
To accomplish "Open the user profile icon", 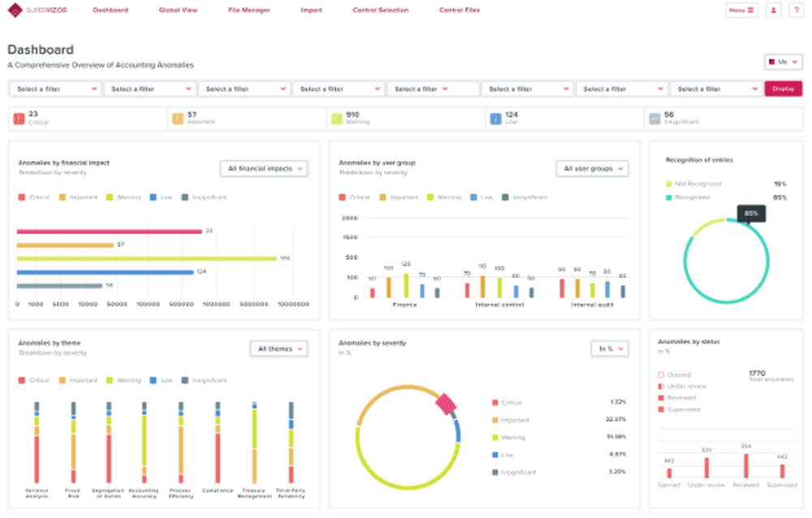I will pyautogui.click(x=772, y=10).
